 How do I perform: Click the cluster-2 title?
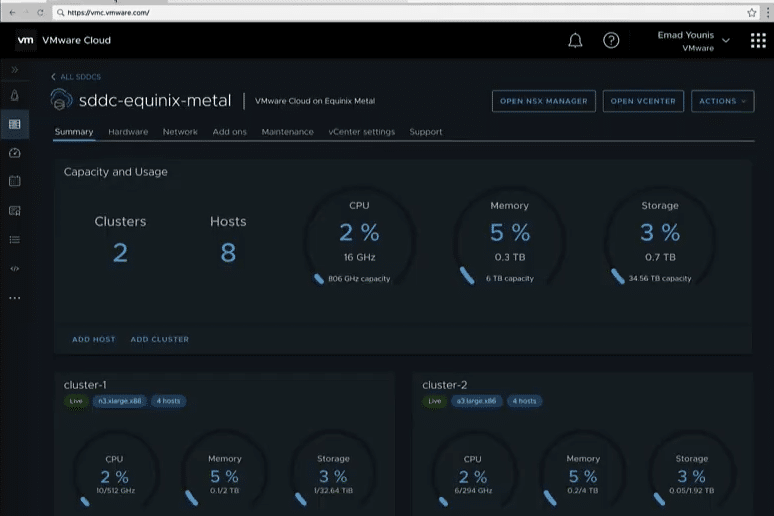coord(444,385)
